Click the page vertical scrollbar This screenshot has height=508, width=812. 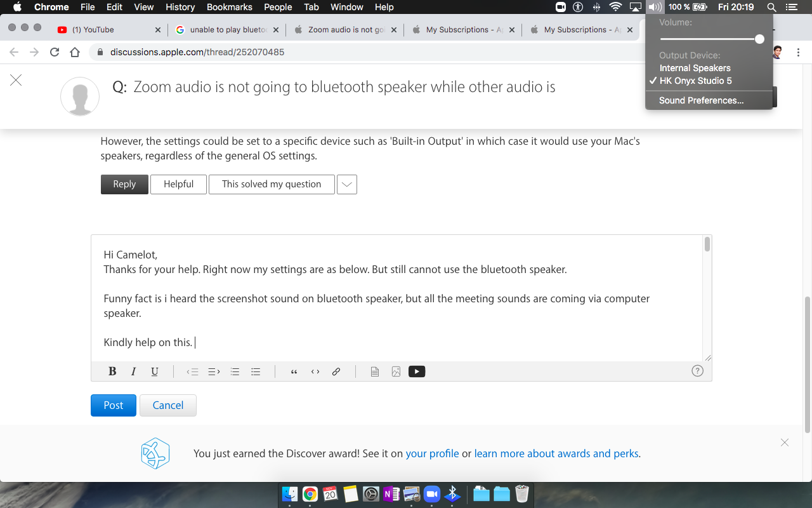coord(808,364)
